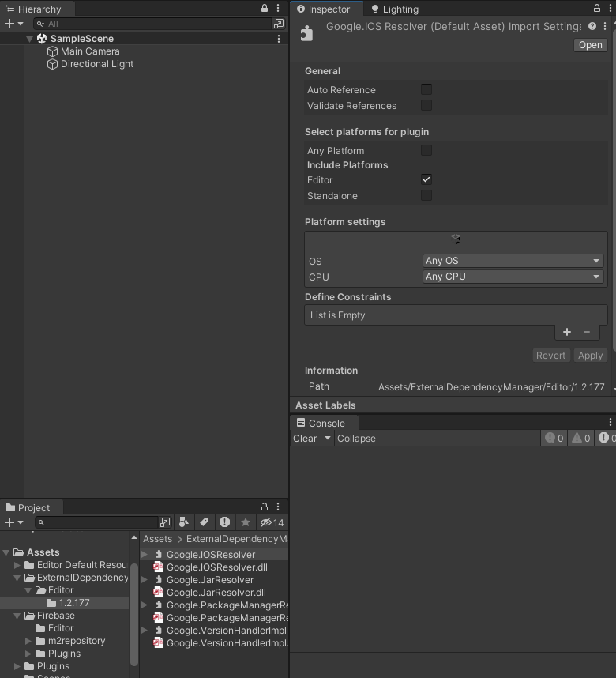
Task: Open SampleScene options kebab menu
Action: coord(279,39)
